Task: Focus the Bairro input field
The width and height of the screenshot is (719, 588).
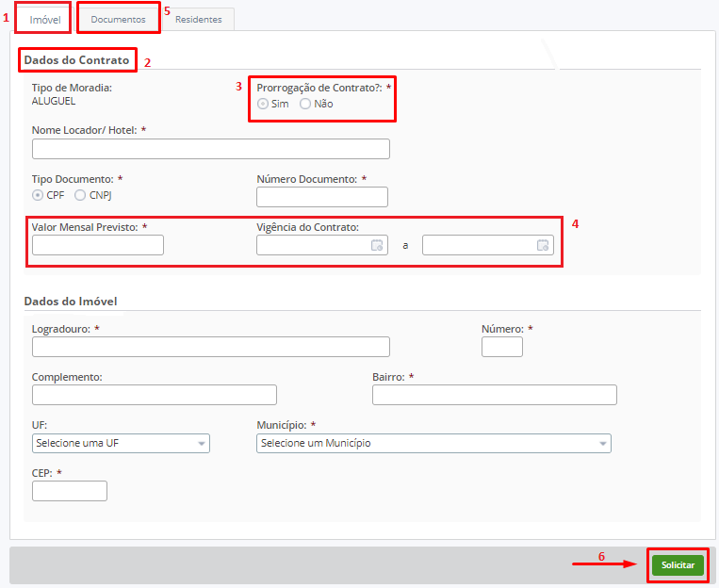Action: 494,395
